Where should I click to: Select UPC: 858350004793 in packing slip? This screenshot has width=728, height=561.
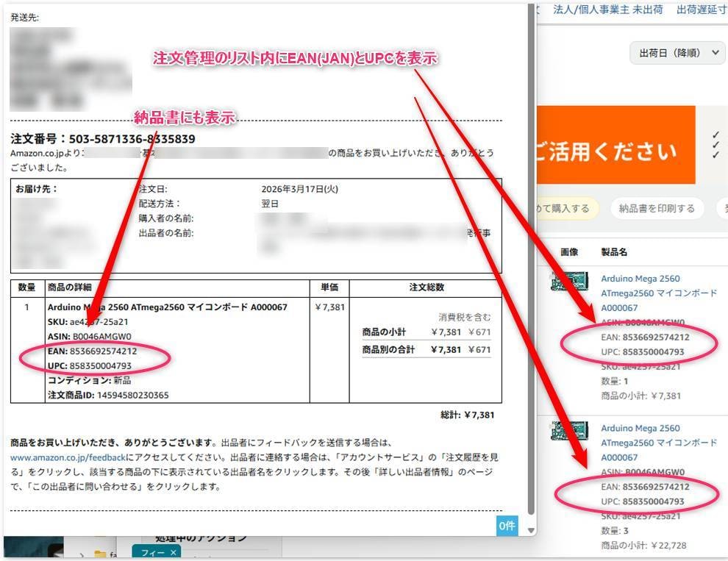(89, 366)
